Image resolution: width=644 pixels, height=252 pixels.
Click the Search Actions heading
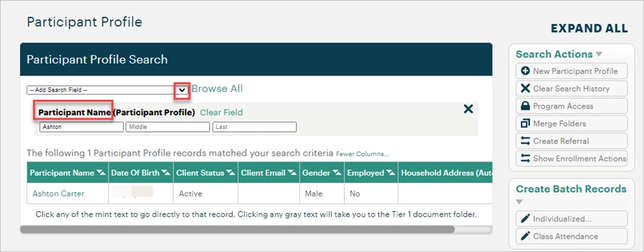[554, 54]
